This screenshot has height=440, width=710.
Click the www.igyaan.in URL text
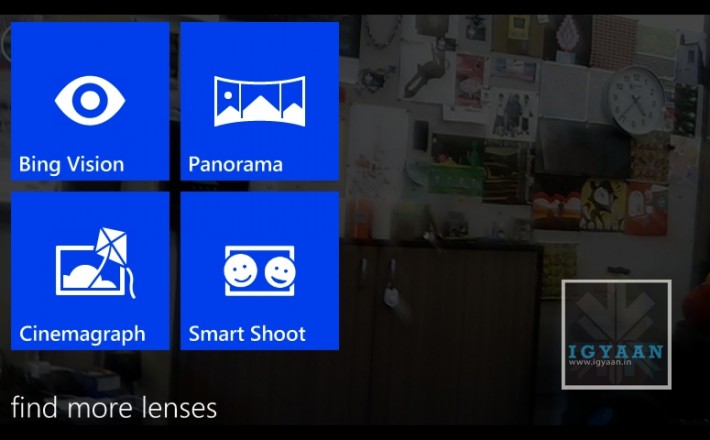click(600, 362)
